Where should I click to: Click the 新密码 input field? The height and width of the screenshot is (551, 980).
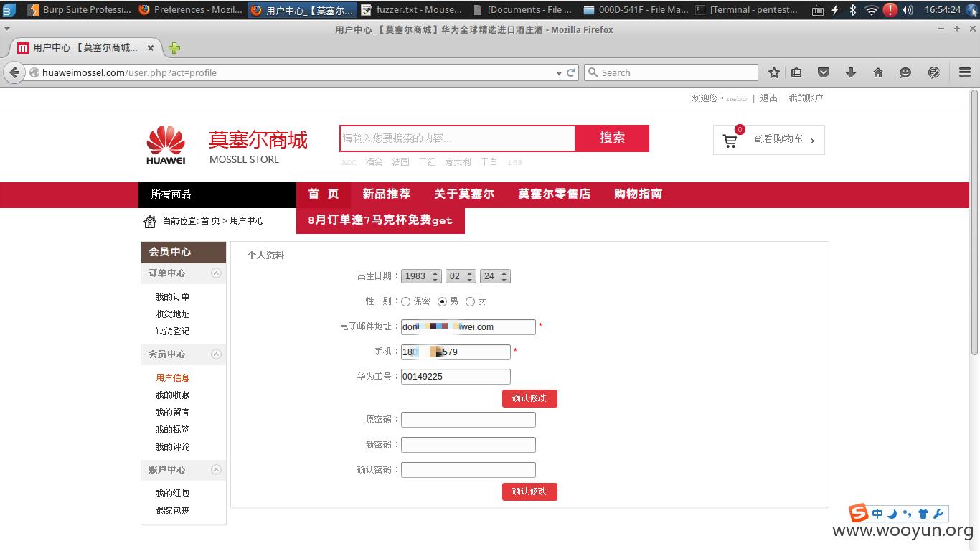(468, 445)
